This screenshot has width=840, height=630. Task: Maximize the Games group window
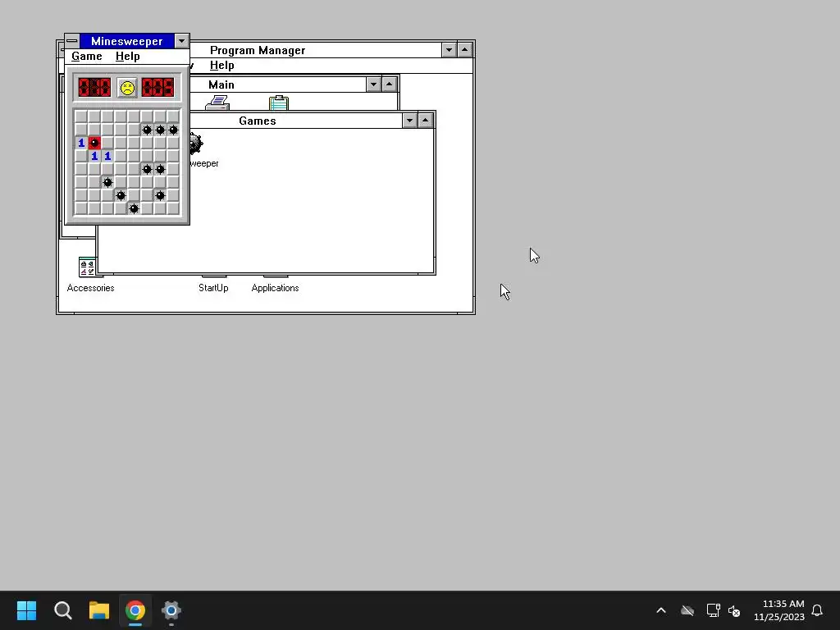(426, 121)
